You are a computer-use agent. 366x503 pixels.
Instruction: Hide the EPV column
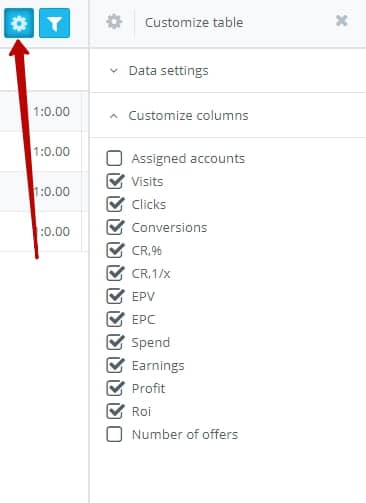click(115, 296)
